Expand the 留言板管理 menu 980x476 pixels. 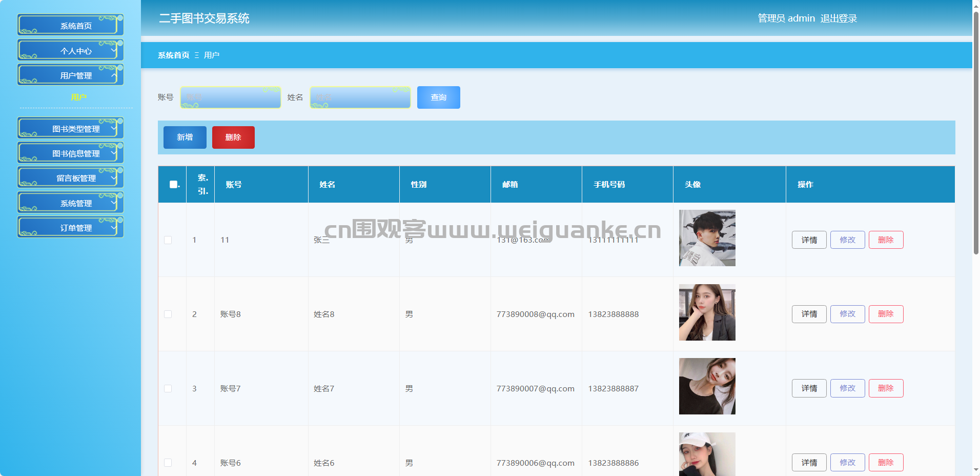point(71,177)
